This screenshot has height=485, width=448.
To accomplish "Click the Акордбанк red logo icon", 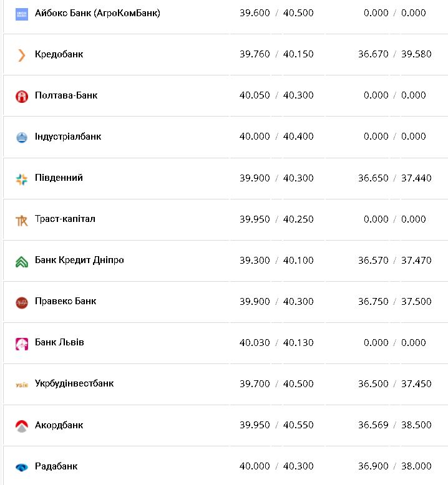I will 22,426.
